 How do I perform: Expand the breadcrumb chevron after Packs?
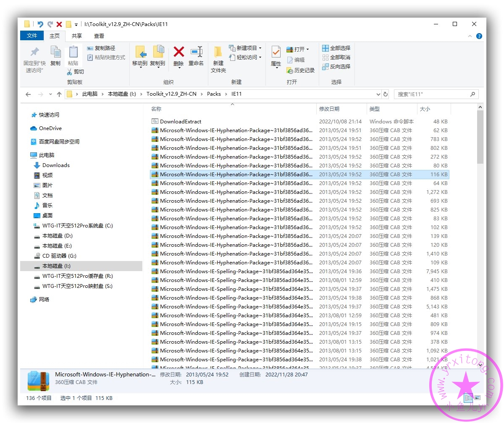226,94
